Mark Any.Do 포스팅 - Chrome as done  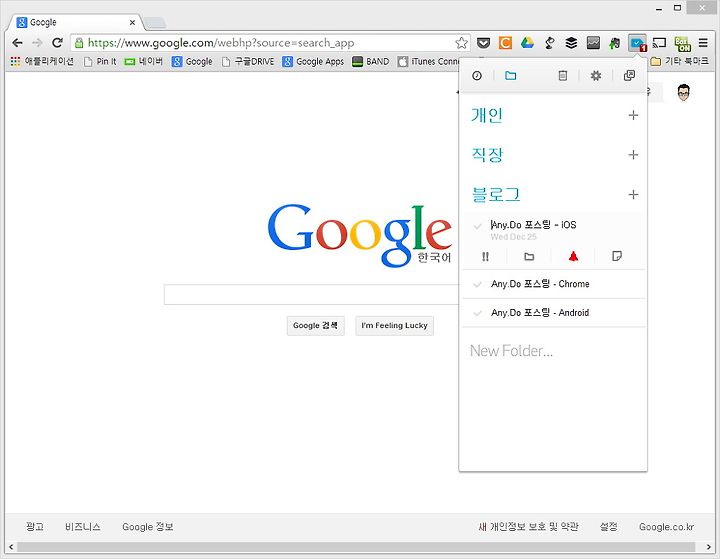coord(477,284)
